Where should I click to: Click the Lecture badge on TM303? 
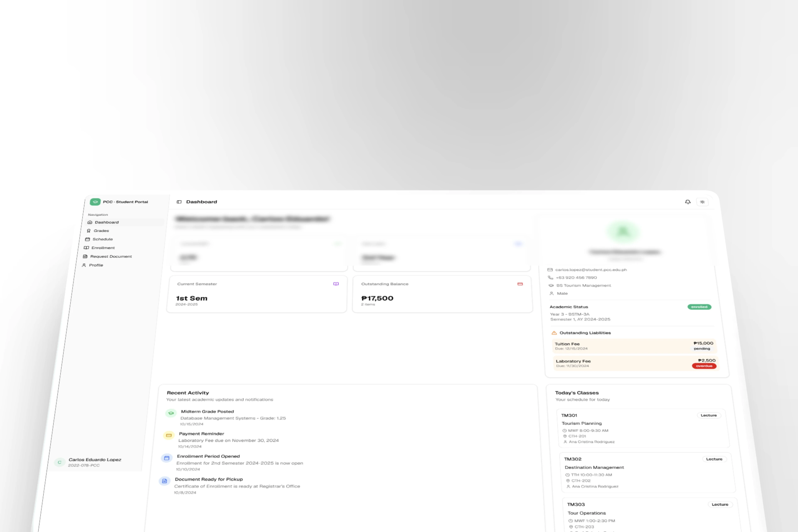[720, 505]
